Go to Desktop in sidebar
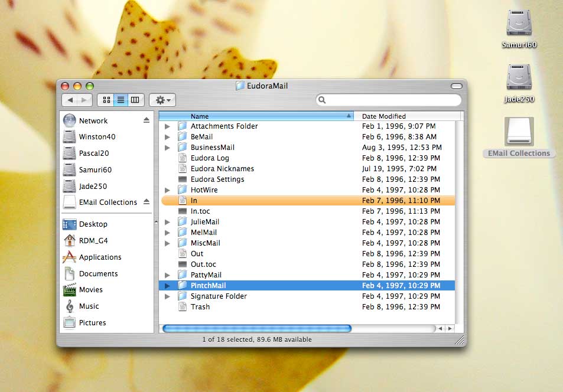The image size is (563, 392). (85, 224)
